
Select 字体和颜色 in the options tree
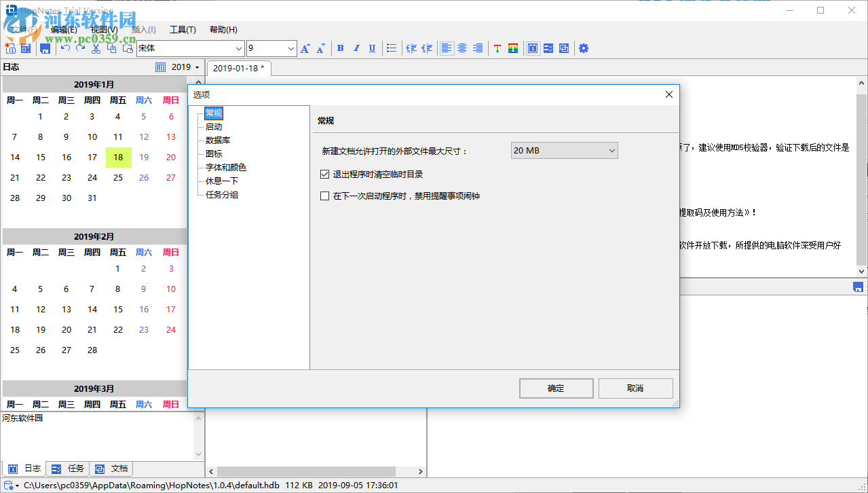pyautogui.click(x=224, y=167)
